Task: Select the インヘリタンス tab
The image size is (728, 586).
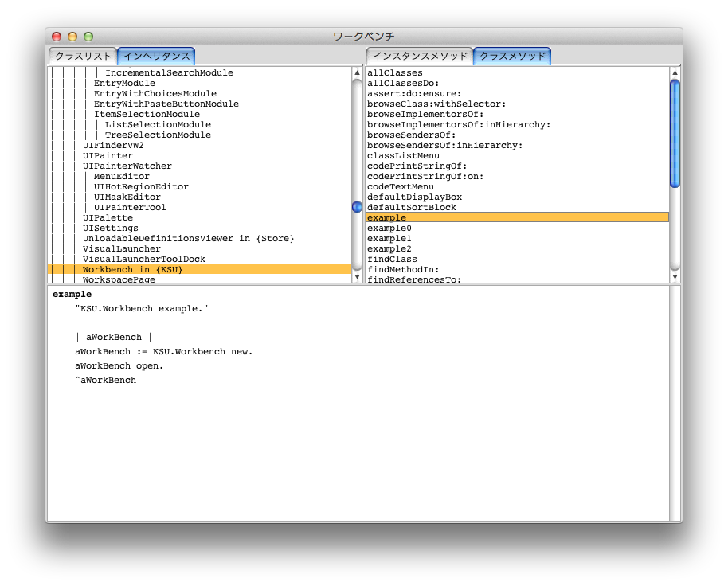Action: tap(156, 57)
